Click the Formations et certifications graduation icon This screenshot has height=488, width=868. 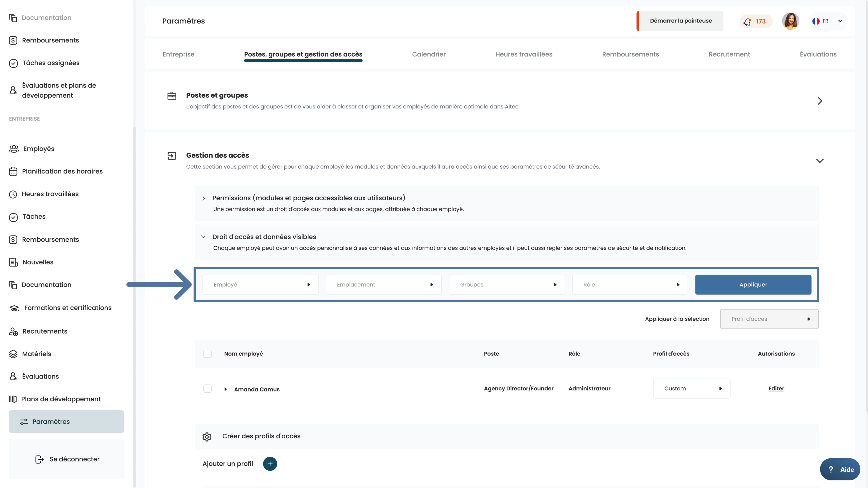(x=14, y=308)
